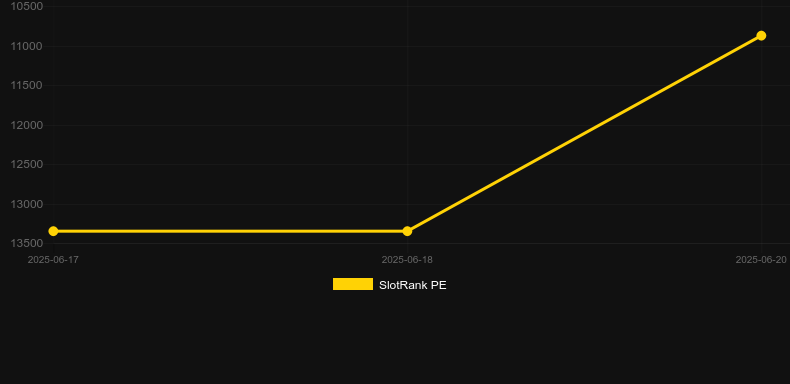Click horizontal gridline at 11500 in chart center

coord(407,86)
